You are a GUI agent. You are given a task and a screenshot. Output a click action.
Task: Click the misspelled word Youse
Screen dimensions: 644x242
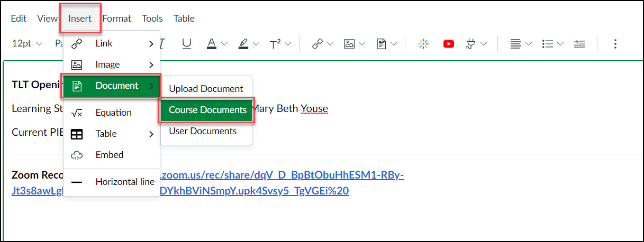coord(314,109)
